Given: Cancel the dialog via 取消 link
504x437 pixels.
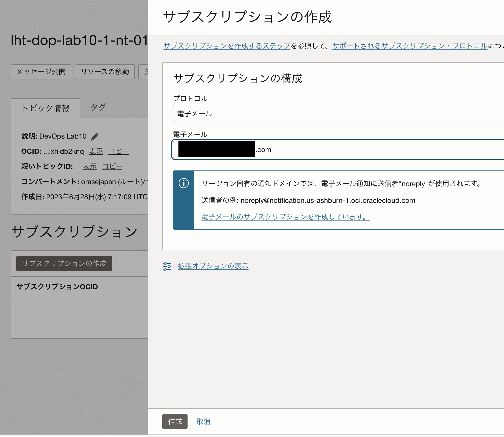Looking at the screenshot, I should [x=203, y=421].
